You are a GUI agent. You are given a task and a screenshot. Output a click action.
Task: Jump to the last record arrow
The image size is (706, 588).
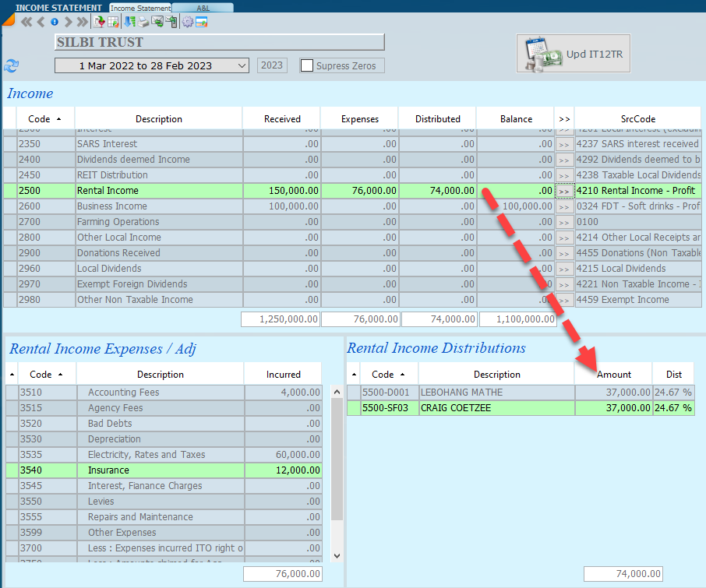[81, 22]
